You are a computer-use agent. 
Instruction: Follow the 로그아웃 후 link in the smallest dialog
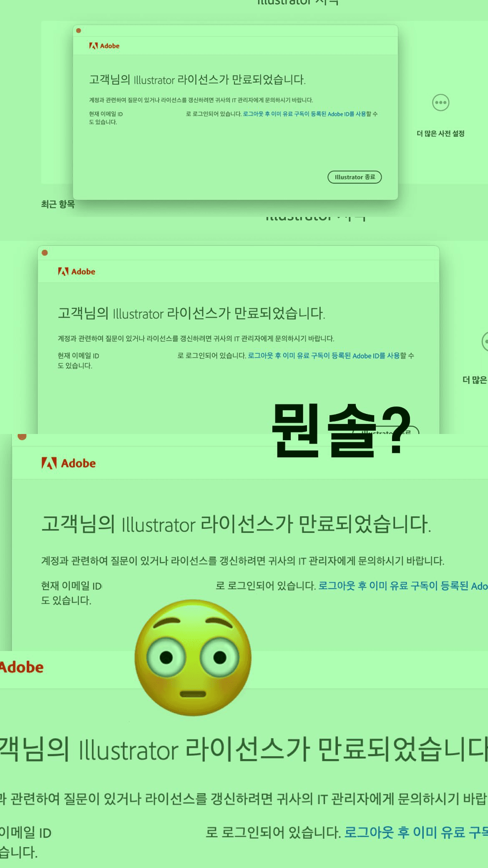click(304, 114)
